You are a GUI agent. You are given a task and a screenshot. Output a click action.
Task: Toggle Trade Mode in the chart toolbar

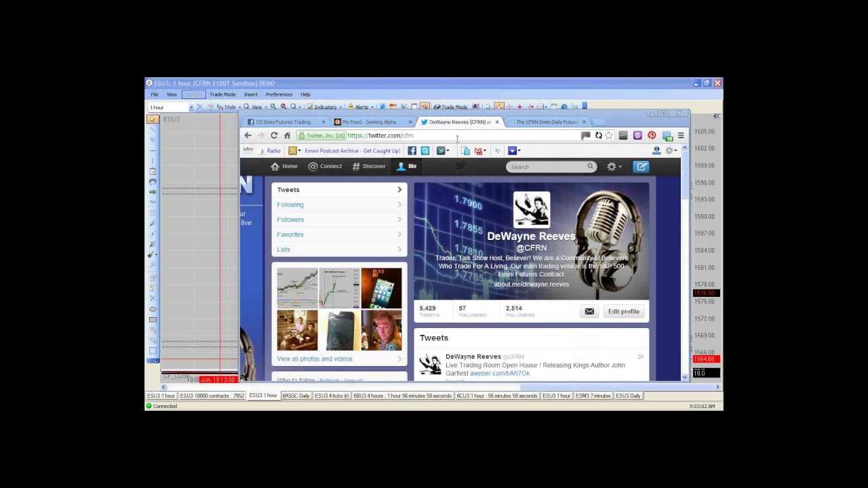click(451, 107)
